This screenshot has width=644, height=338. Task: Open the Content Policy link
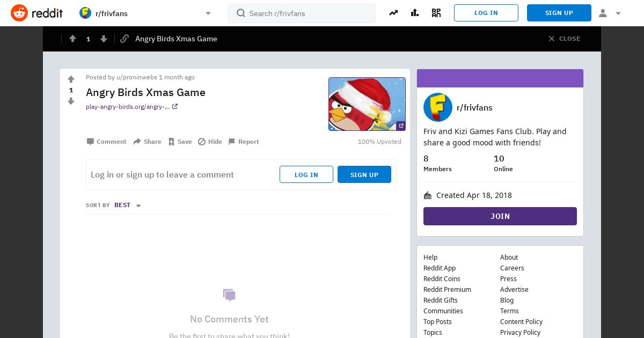point(521,322)
